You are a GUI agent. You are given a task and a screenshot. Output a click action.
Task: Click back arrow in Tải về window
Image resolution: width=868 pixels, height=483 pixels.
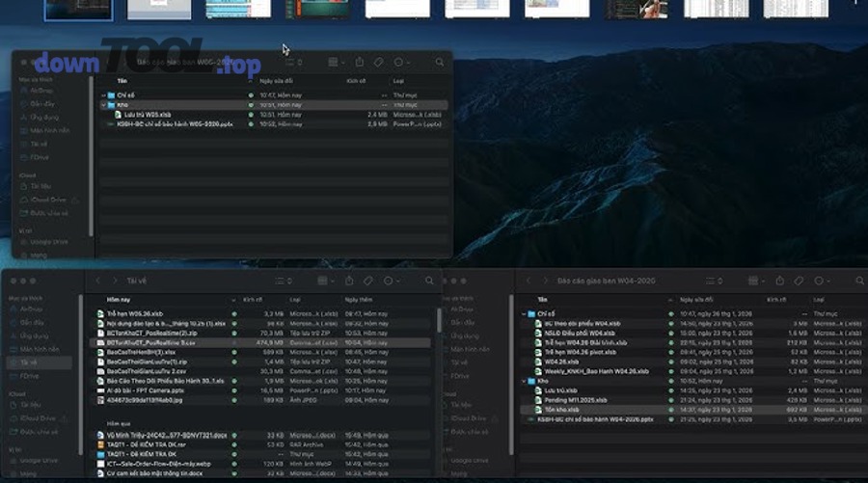pos(98,282)
